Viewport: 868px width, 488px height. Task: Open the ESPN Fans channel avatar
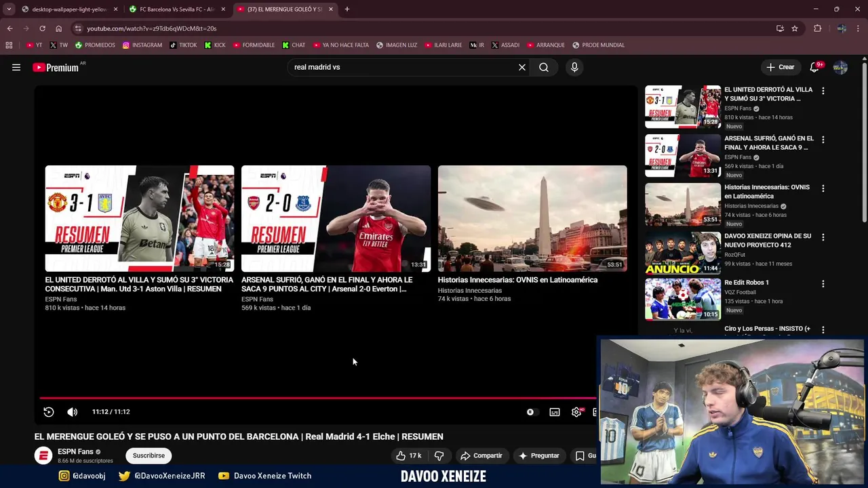(x=43, y=455)
